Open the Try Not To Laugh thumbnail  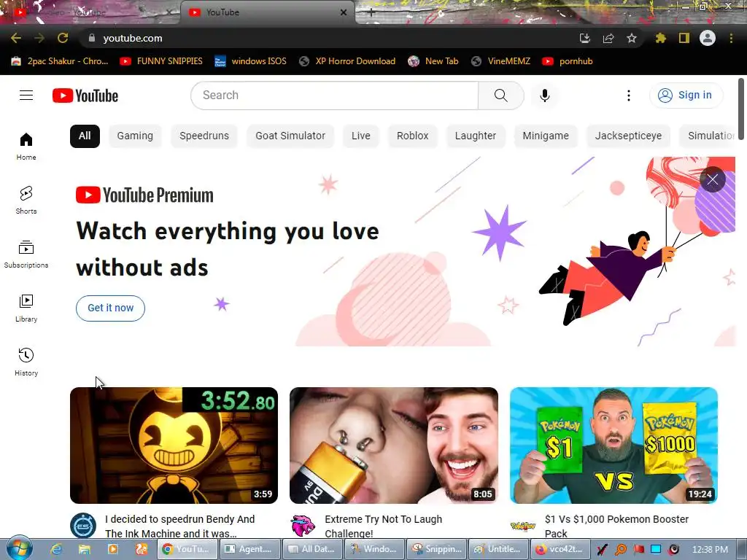(x=394, y=446)
